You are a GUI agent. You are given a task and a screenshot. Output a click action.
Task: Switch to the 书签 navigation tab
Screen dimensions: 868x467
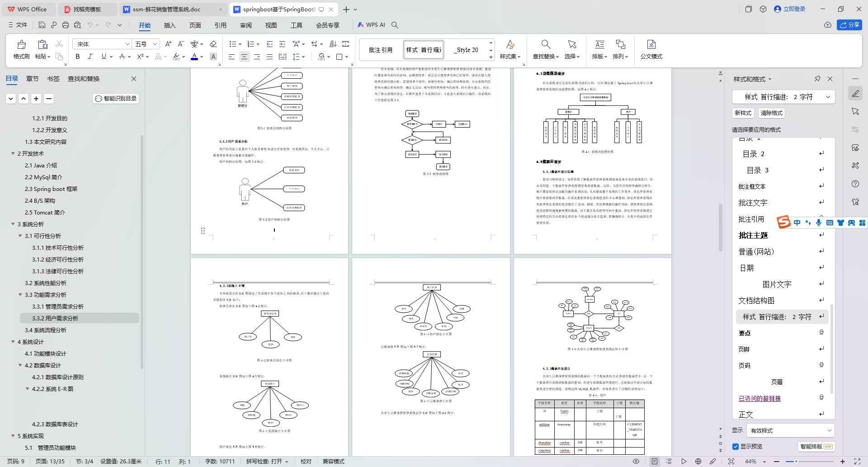pyautogui.click(x=53, y=79)
